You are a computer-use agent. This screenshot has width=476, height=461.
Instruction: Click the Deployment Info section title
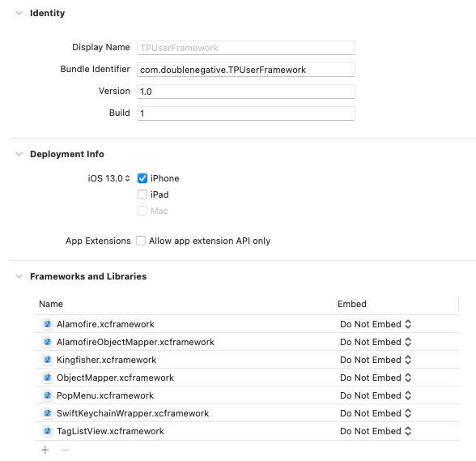coord(67,154)
